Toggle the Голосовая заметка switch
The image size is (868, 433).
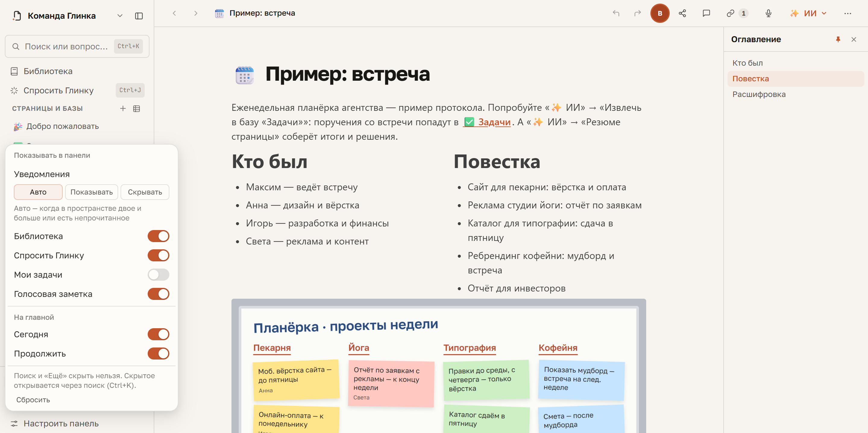point(158,294)
